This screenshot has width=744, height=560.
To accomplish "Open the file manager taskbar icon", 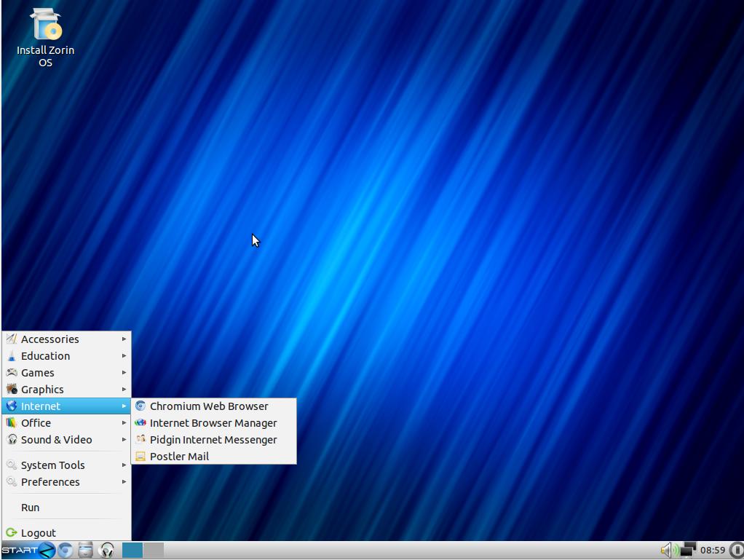I will coord(86,550).
